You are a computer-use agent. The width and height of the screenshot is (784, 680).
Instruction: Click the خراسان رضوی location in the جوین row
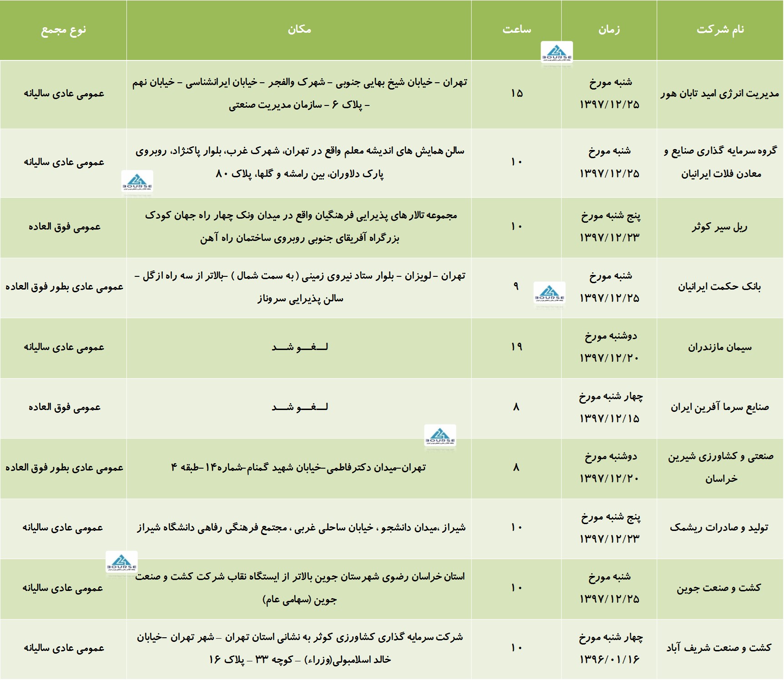(x=300, y=588)
